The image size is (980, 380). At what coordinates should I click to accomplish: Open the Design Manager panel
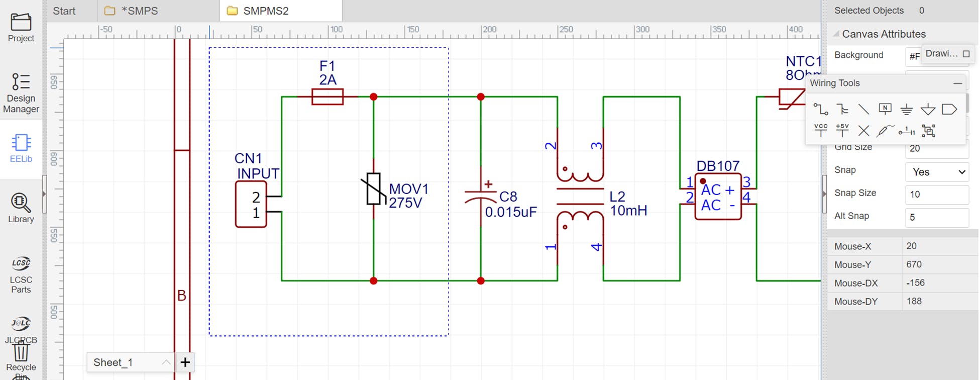click(x=21, y=93)
